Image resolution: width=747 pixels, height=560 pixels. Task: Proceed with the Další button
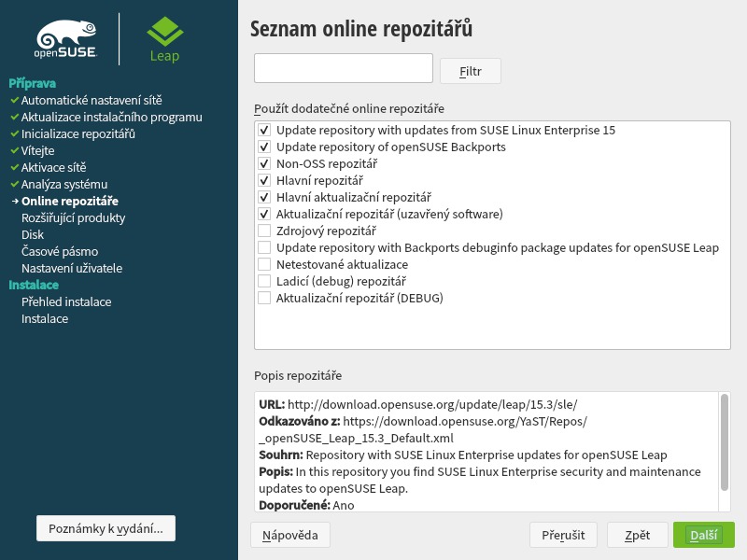[x=704, y=535]
